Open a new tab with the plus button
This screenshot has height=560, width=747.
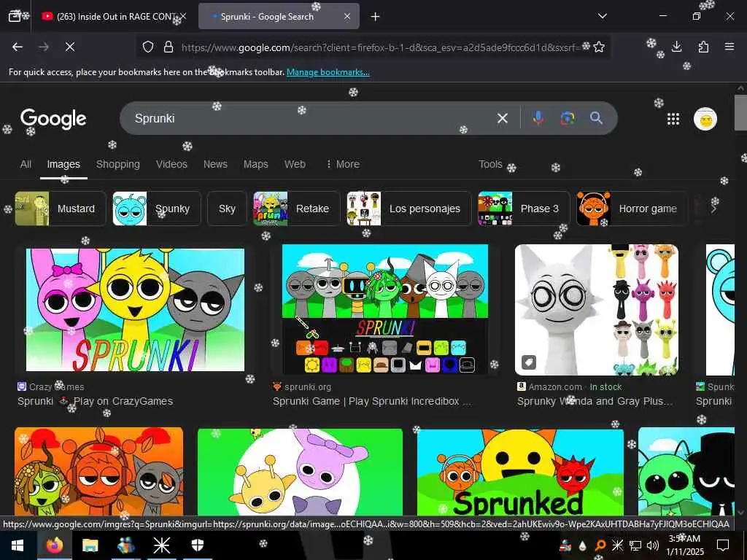coord(376,17)
